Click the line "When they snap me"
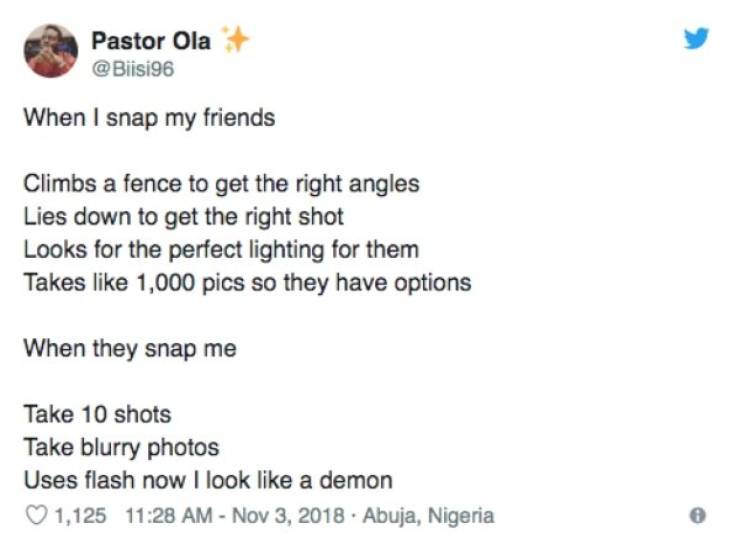This screenshot has width=740, height=544. pyautogui.click(x=130, y=348)
